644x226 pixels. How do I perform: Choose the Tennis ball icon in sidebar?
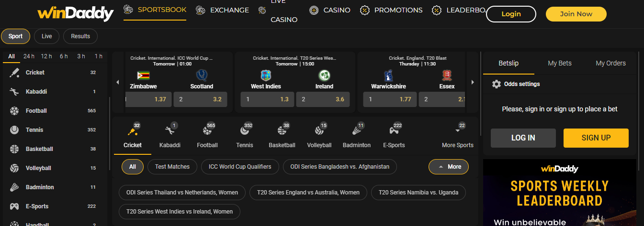click(15, 130)
